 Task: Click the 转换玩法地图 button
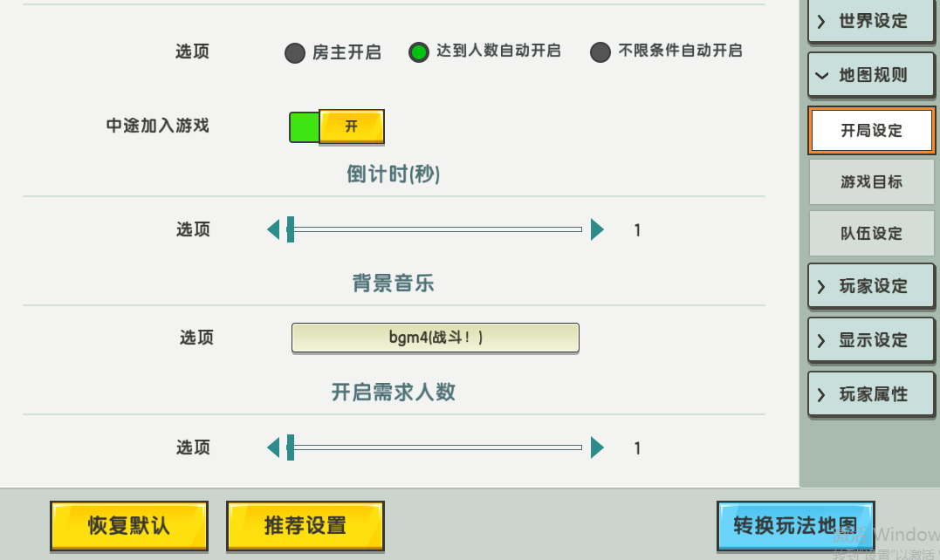tap(794, 526)
